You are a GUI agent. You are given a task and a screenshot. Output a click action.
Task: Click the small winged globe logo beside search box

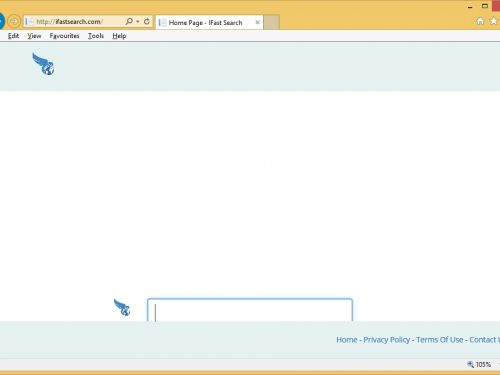122,307
